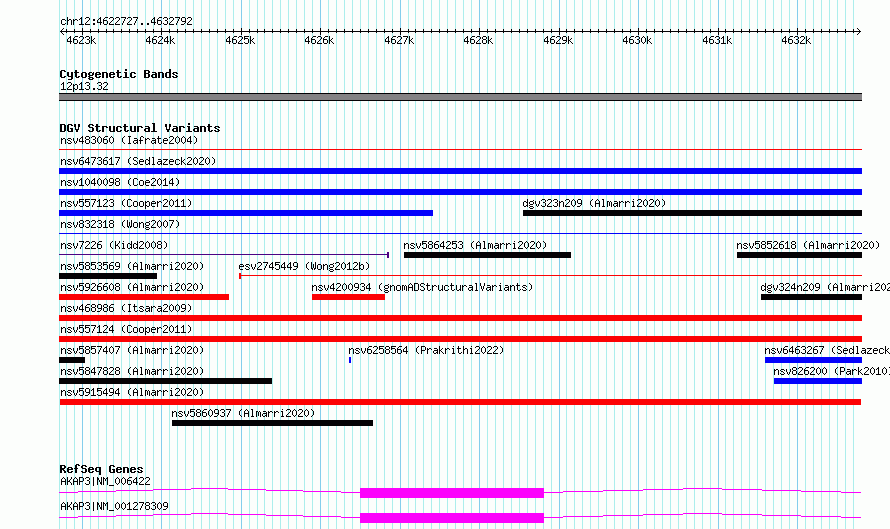This screenshot has width=890, height=529.
Task: Open the nsv7226 (Kidd2008) variant label
Action: pos(114,245)
